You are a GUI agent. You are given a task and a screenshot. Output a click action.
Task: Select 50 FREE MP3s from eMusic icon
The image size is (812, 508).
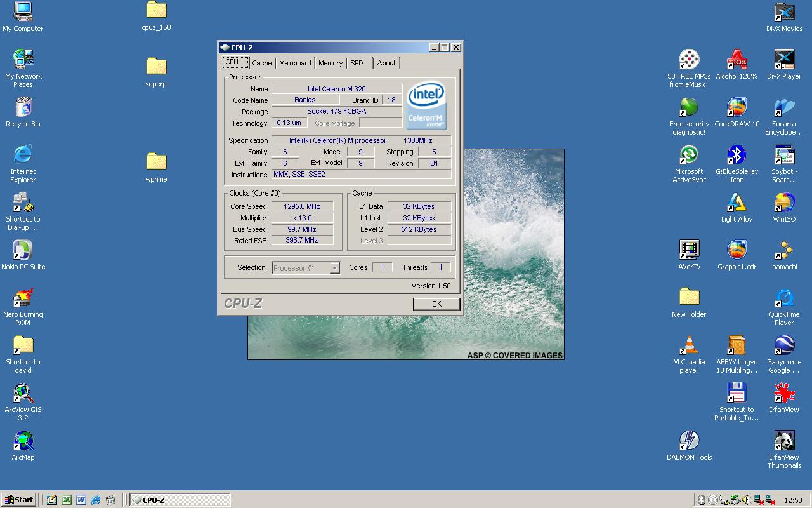click(x=689, y=69)
